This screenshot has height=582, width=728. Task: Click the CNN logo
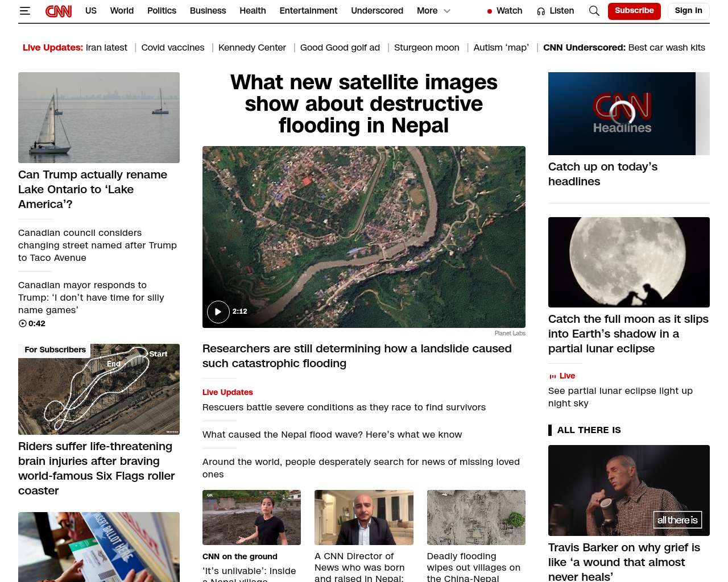(x=59, y=11)
